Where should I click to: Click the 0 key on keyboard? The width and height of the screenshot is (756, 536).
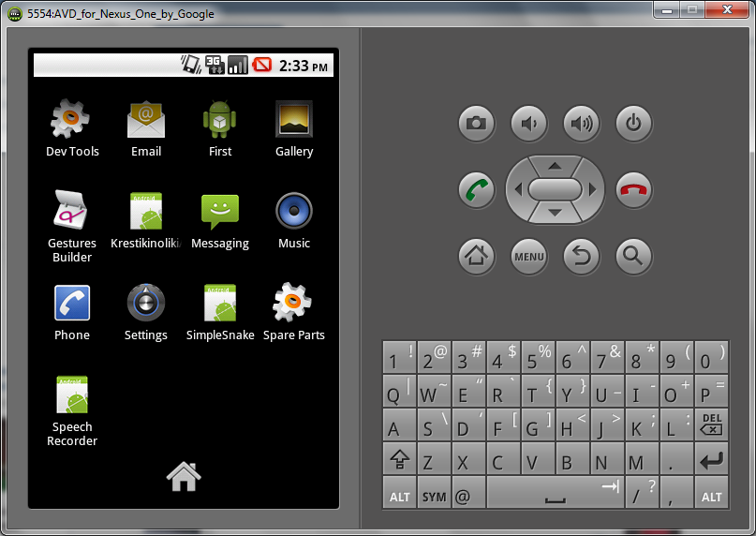pos(712,358)
